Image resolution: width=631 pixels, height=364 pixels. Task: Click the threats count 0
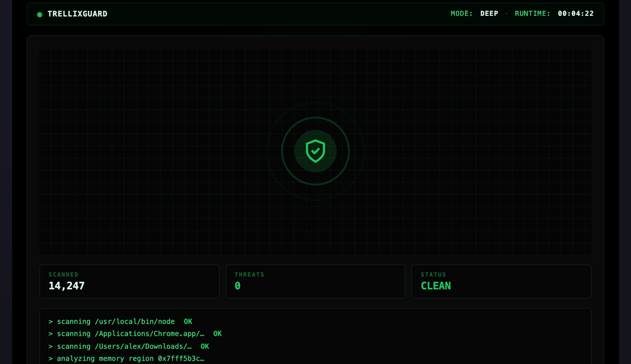point(237,286)
